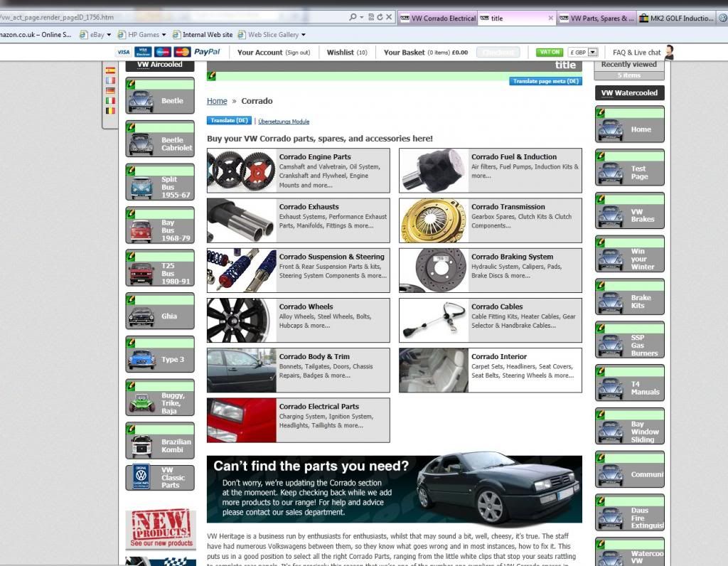Screen dimensions: 728x566
Task: Click the browser refresh icon in address bar
Action: click(x=380, y=17)
